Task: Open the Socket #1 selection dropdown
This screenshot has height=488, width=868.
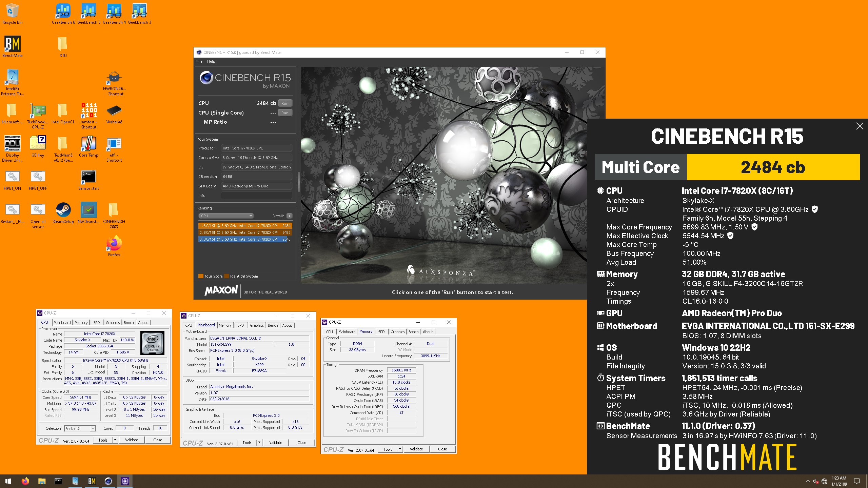Action: coord(80,429)
